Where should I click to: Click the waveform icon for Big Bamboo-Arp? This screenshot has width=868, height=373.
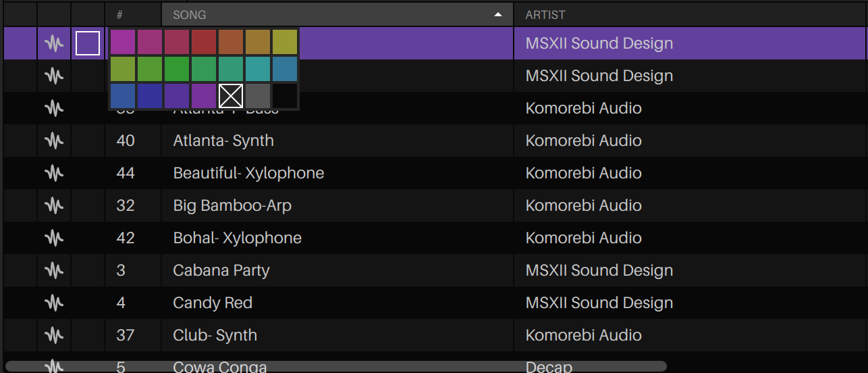point(54,205)
